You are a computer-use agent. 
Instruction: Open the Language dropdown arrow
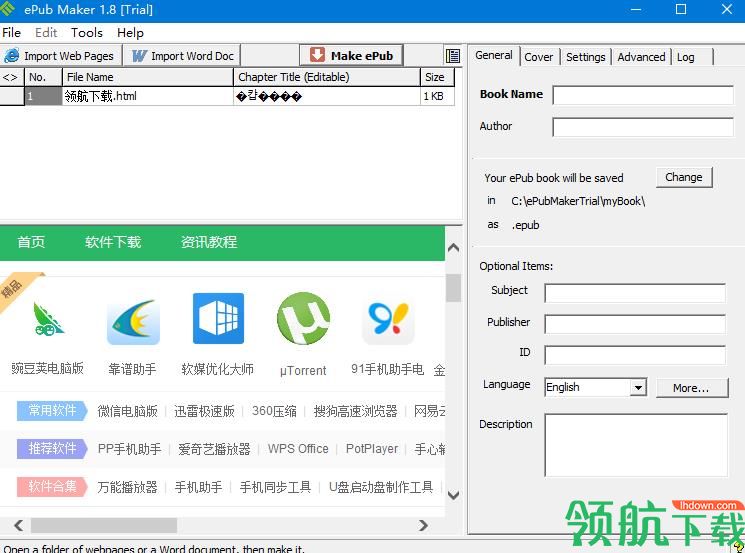639,387
